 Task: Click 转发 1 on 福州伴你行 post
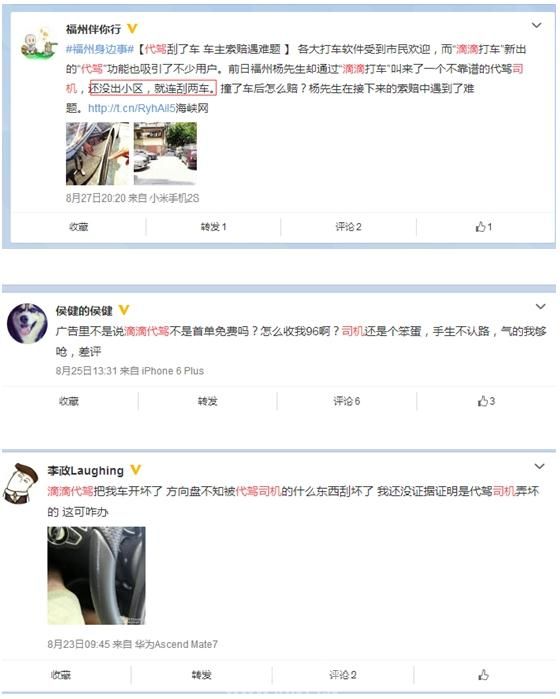pyautogui.click(x=213, y=227)
